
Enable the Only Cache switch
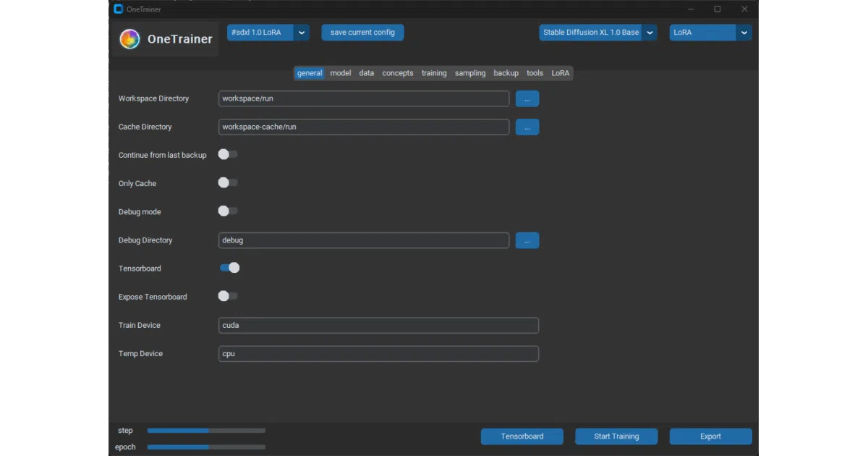pyautogui.click(x=228, y=183)
